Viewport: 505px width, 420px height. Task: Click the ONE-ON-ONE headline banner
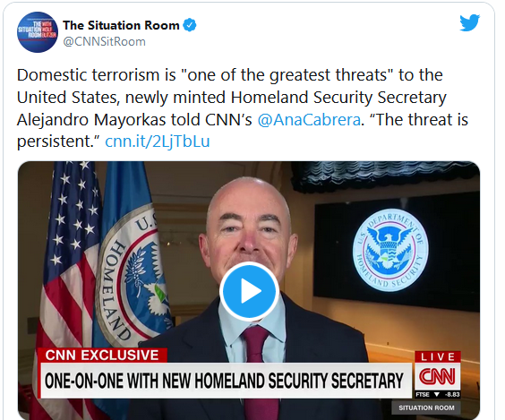225,380
